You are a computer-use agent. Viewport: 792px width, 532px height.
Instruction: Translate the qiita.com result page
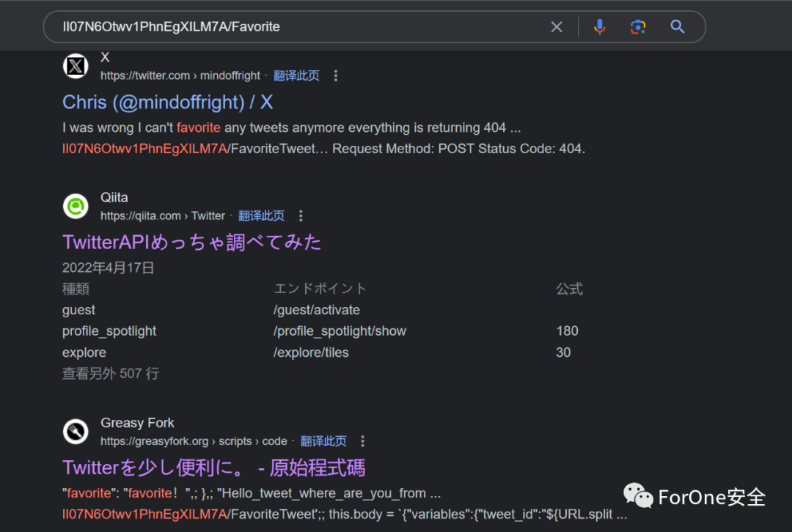(x=261, y=216)
